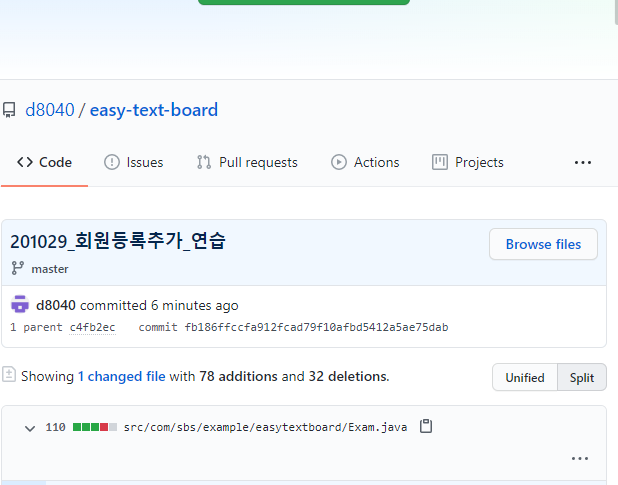Click the git branch icon beside master
This screenshot has width=618, height=485.
(x=18, y=268)
